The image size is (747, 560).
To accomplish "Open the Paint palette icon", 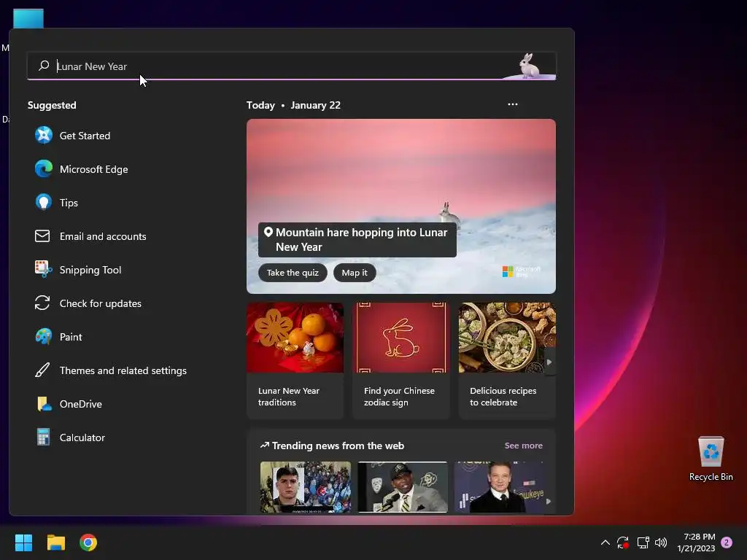I will click(43, 337).
